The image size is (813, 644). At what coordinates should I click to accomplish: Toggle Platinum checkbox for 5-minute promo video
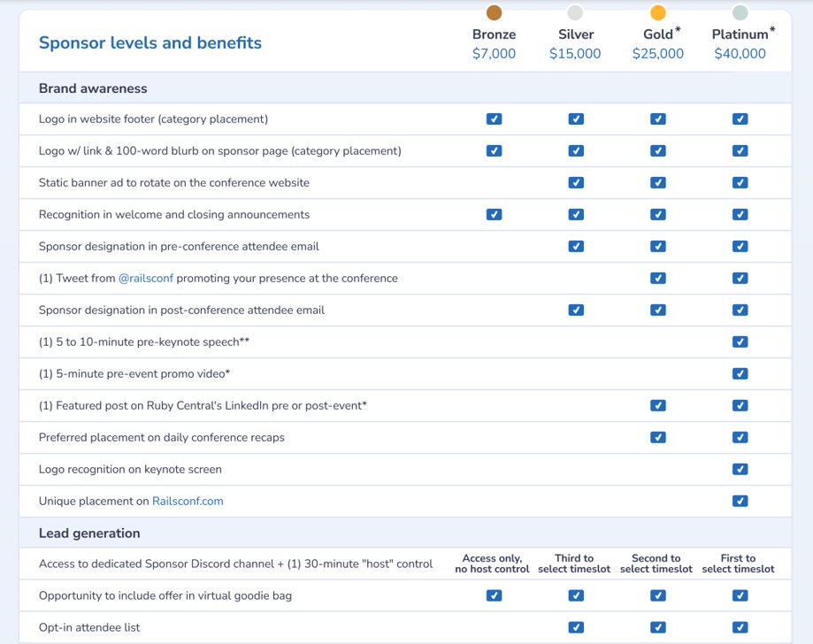(740, 373)
